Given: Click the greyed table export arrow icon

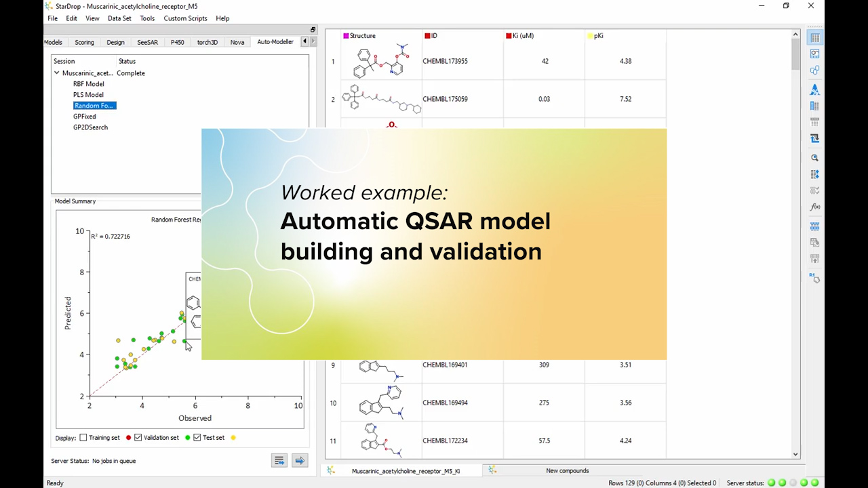Looking at the screenshot, I should point(814,258).
